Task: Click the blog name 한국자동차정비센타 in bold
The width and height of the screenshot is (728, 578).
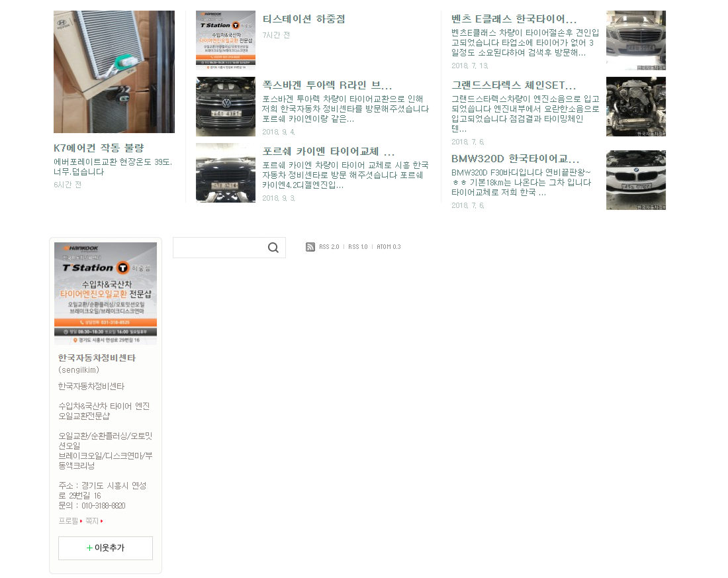Action: tap(97, 358)
